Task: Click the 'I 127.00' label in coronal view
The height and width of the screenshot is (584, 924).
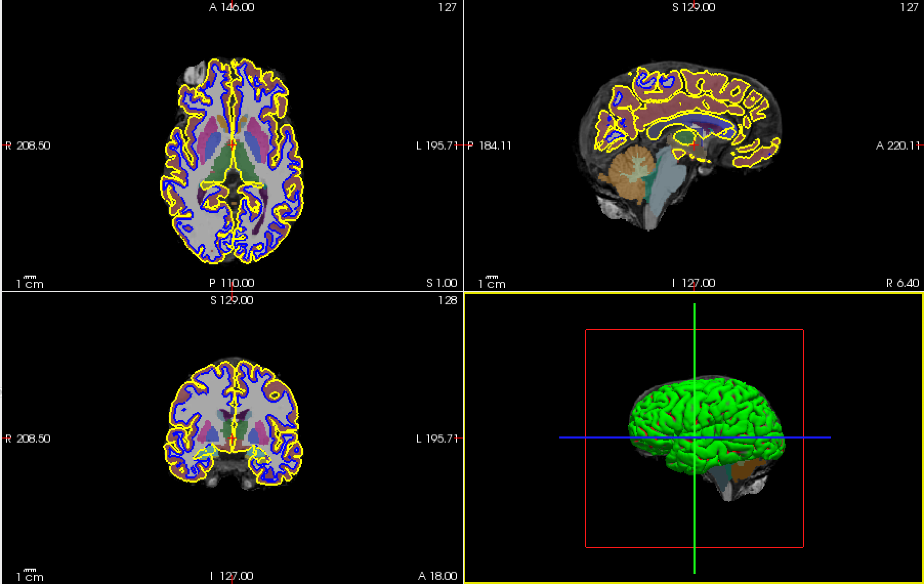Action: (232, 576)
